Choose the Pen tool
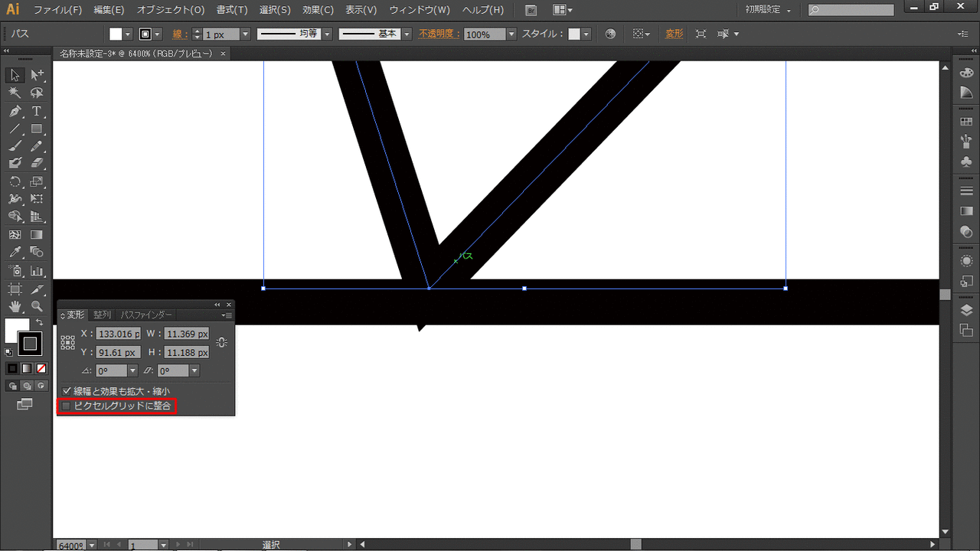Image resolution: width=980 pixels, height=551 pixels. (15, 112)
